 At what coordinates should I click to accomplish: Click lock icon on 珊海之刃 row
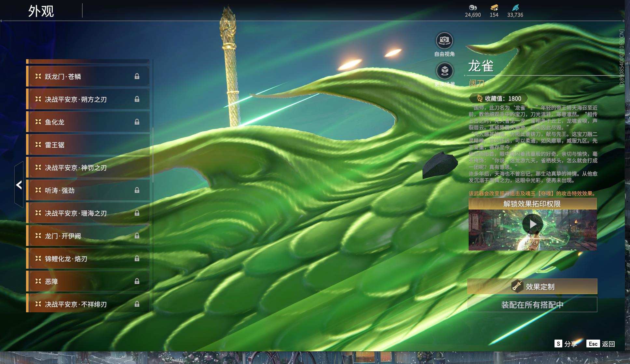coord(137,213)
